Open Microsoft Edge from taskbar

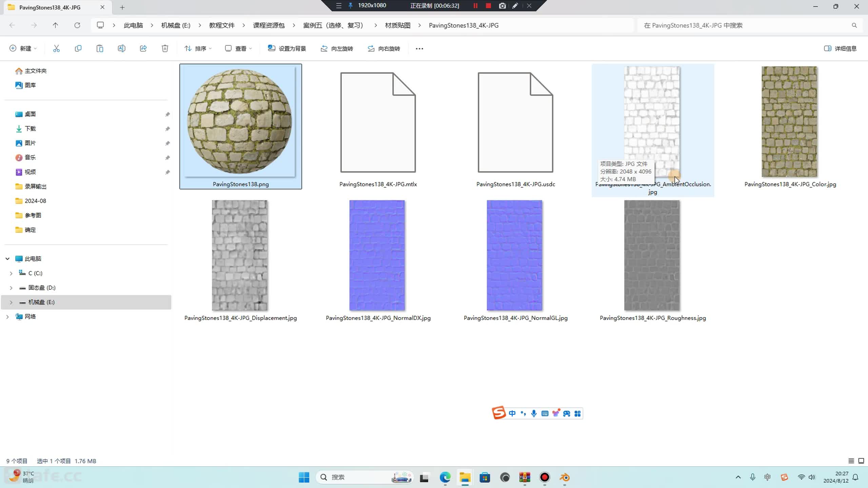[445, 477]
